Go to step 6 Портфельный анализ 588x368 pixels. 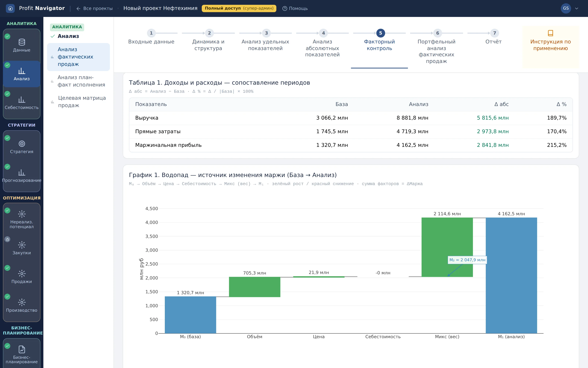tap(436, 47)
